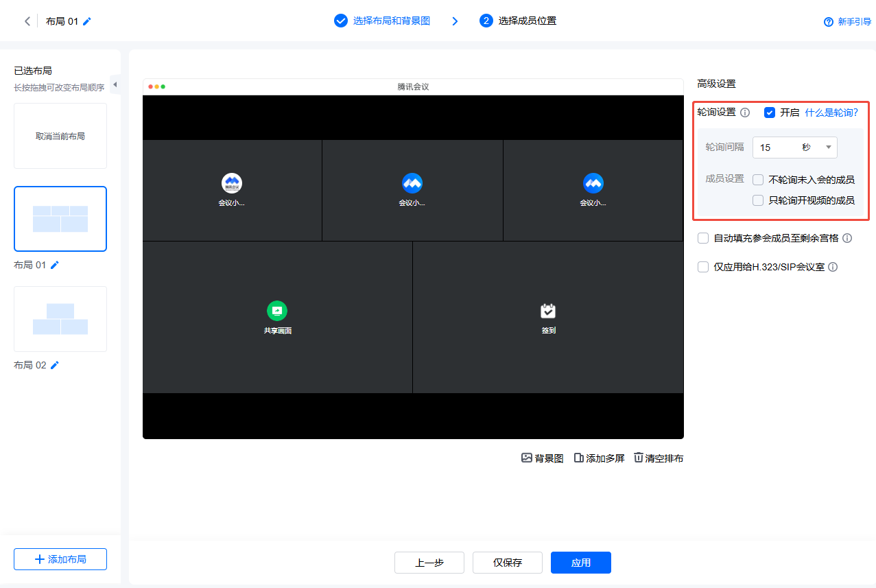Click the info icon beside 自动填充参会成员至剩余宫格
876x588 pixels.
847,238
